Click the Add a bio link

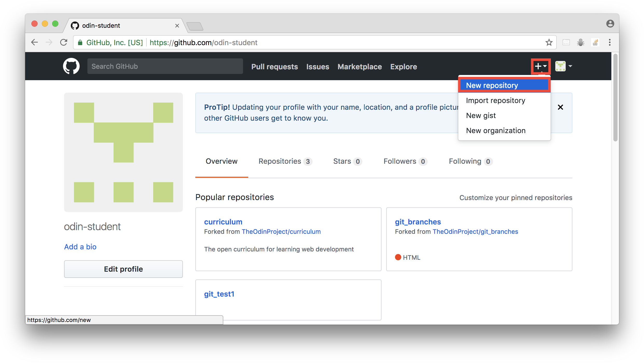[80, 247]
